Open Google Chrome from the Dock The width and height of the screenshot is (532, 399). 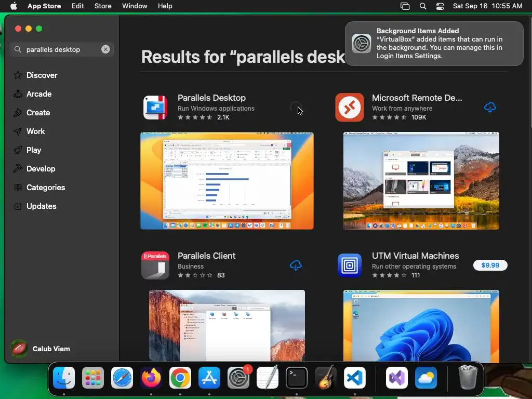tap(180, 378)
